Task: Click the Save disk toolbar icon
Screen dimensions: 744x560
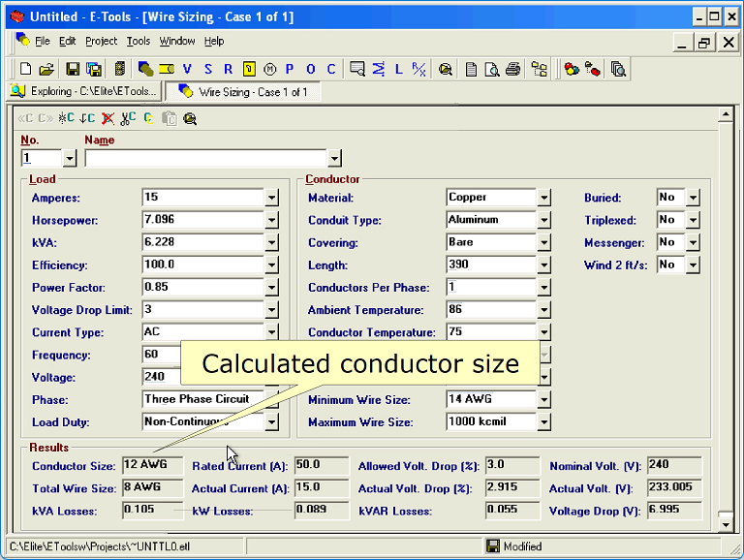Action: 73,69
